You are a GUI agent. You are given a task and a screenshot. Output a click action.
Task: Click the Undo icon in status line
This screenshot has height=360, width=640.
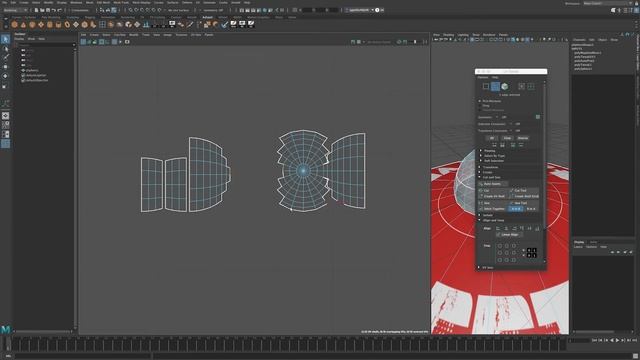coord(53,10)
